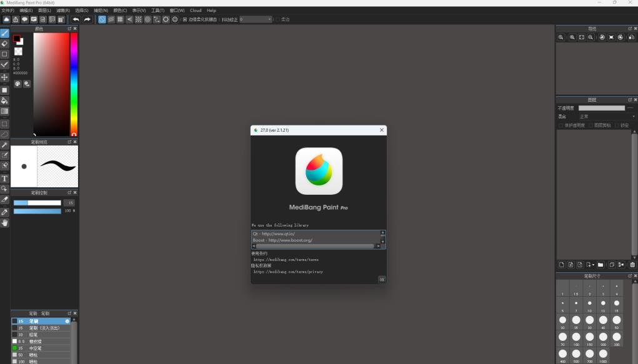Open the color palette icon in color panel
Viewport: 638px width, 364px height.
tap(17, 84)
